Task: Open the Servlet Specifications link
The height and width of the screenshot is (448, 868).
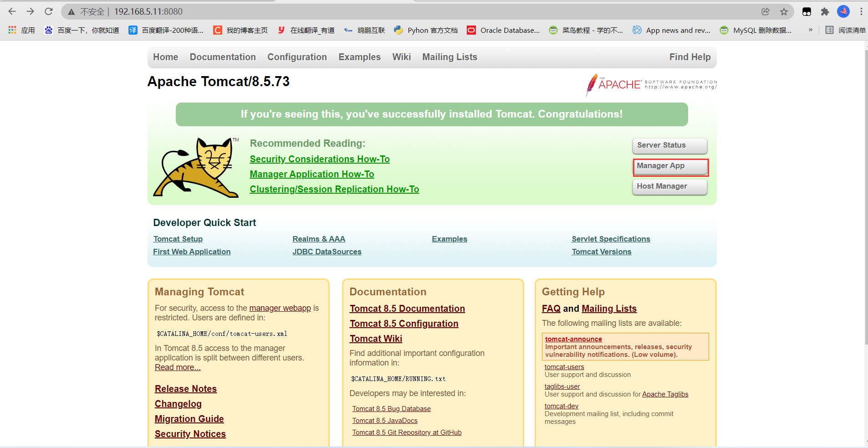Action: point(611,239)
